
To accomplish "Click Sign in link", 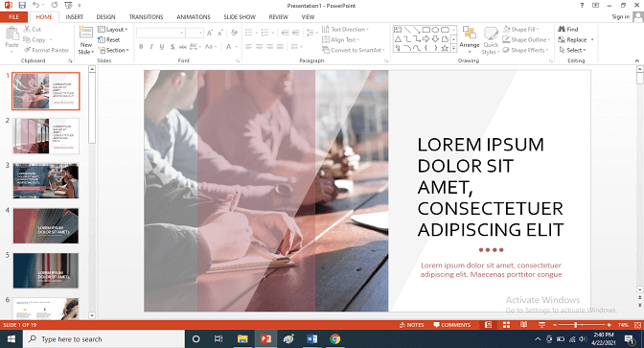I will click(x=620, y=17).
